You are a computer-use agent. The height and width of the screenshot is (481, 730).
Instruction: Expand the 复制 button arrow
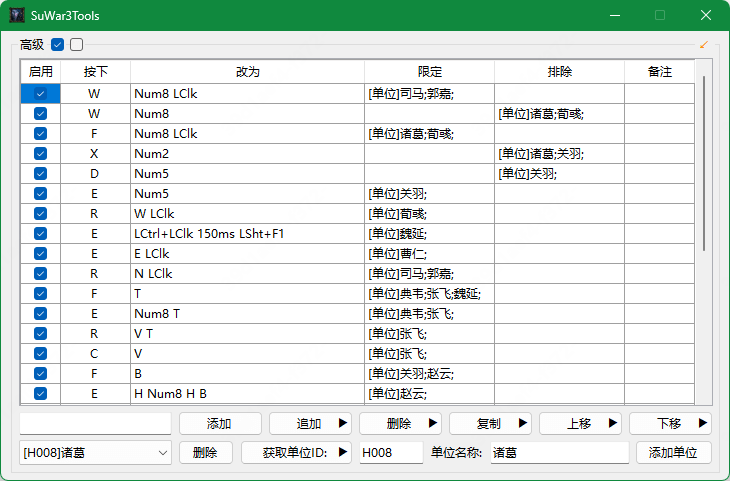(x=523, y=424)
